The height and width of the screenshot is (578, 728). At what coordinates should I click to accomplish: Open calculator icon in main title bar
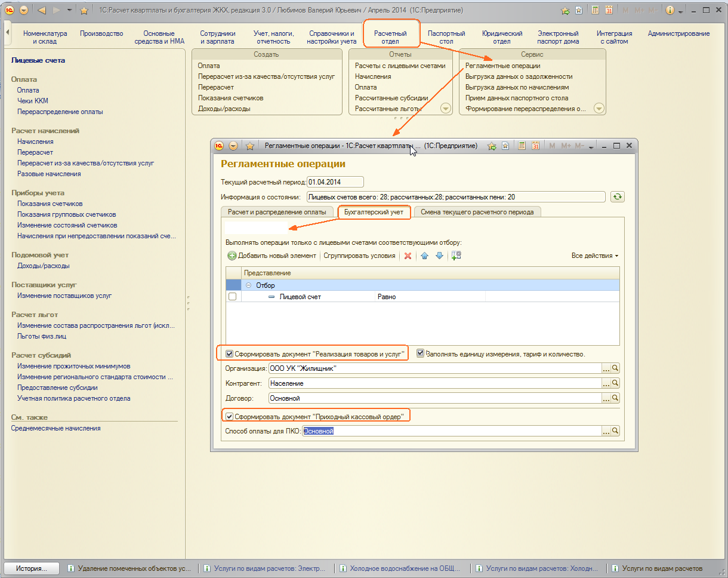(596, 10)
